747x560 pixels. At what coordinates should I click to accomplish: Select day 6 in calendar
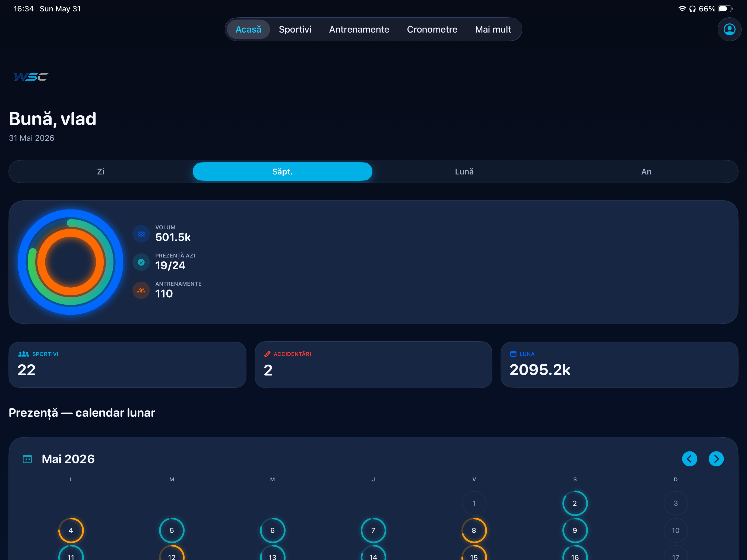[x=273, y=530]
